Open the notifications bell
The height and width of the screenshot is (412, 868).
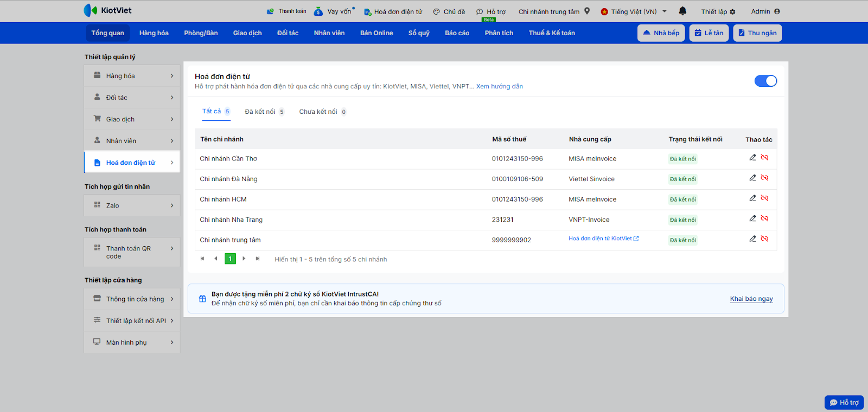pos(682,11)
